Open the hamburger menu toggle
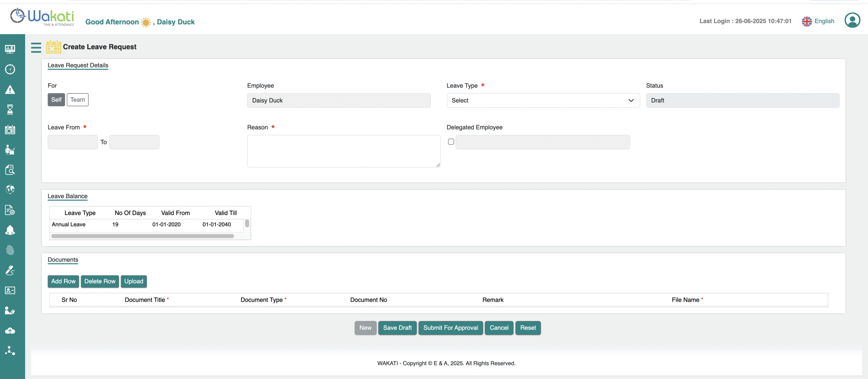Screen dimensions: 868x379 36,47
